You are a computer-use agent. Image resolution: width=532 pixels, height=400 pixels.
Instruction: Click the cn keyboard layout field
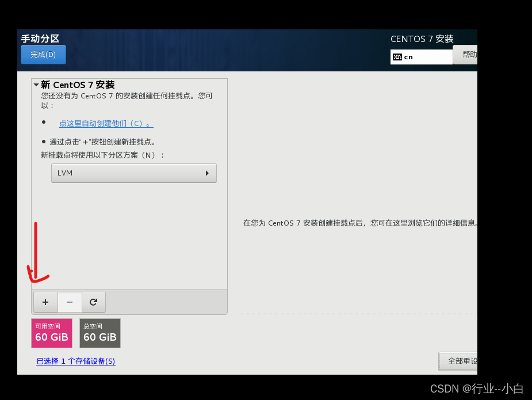click(x=422, y=57)
